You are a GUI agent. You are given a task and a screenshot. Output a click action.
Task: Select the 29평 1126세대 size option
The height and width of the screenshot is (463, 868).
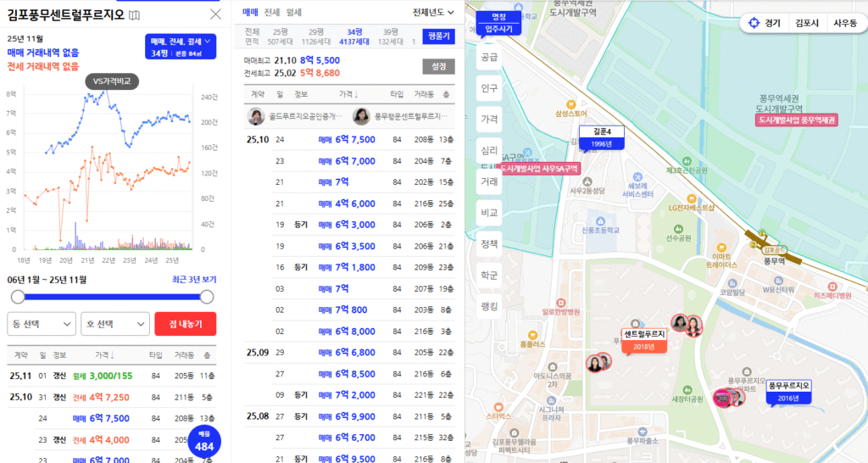point(316,36)
